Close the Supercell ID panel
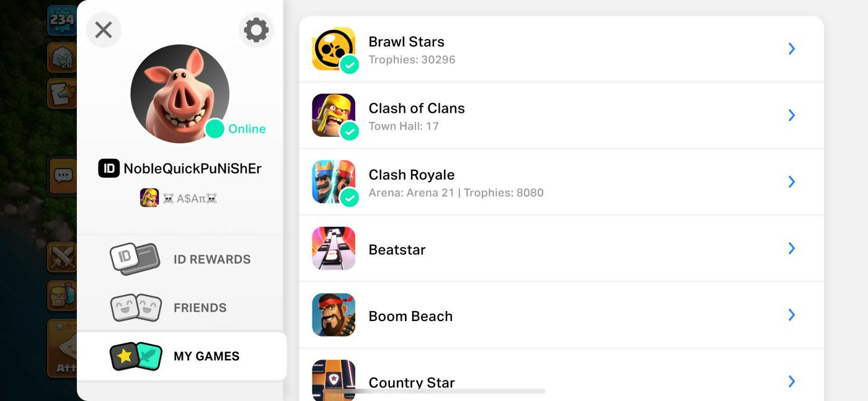868x401 pixels. coord(104,30)
